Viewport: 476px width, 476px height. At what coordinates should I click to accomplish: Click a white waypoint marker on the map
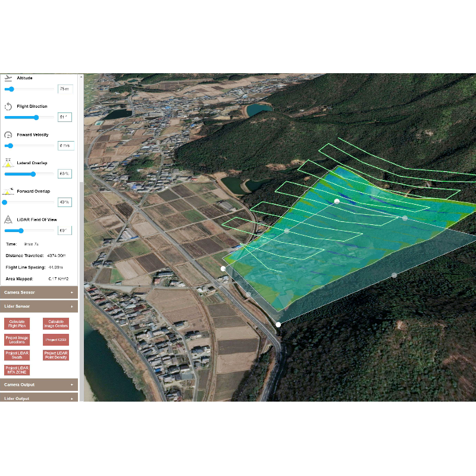pos(337,201)
